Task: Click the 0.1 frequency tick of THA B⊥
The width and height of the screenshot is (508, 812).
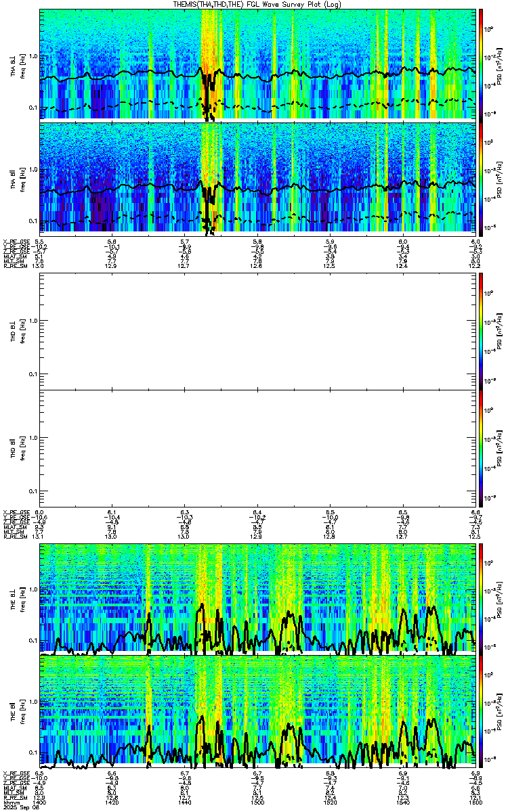Action: (33, 108)
